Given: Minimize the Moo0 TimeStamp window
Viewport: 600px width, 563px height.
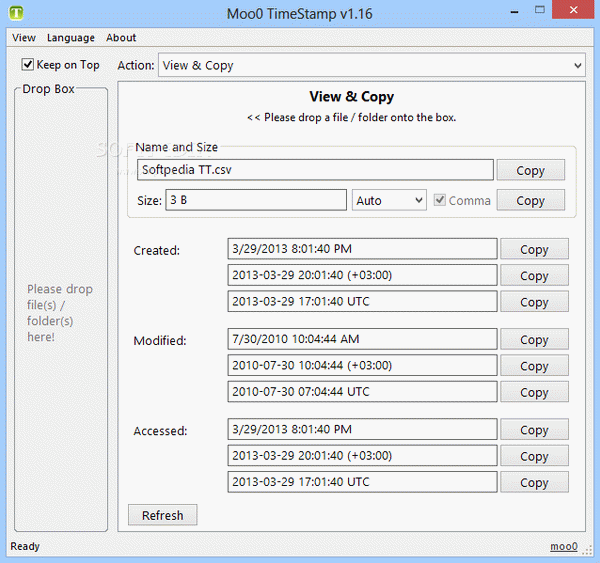Looking at the screenshot, I should click(515, 11).
